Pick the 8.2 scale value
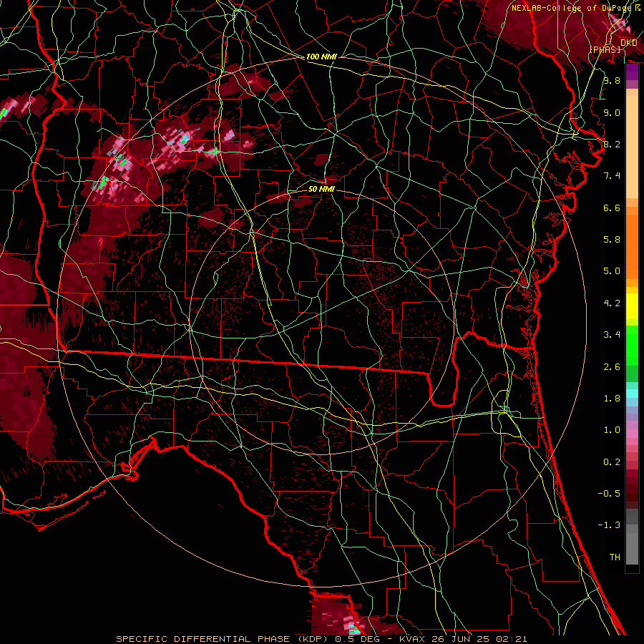Image resolution: width=644 pixels, height=644 pixels. pos(612,144)
